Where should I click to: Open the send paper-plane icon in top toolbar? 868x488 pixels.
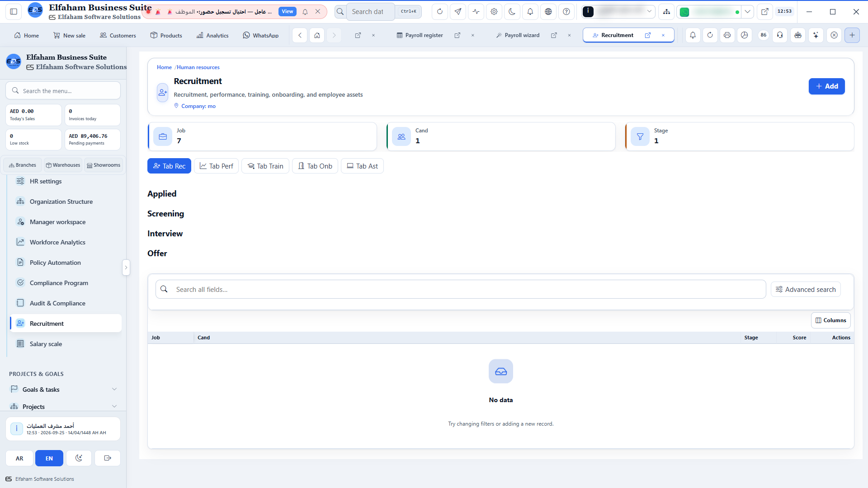458,12
